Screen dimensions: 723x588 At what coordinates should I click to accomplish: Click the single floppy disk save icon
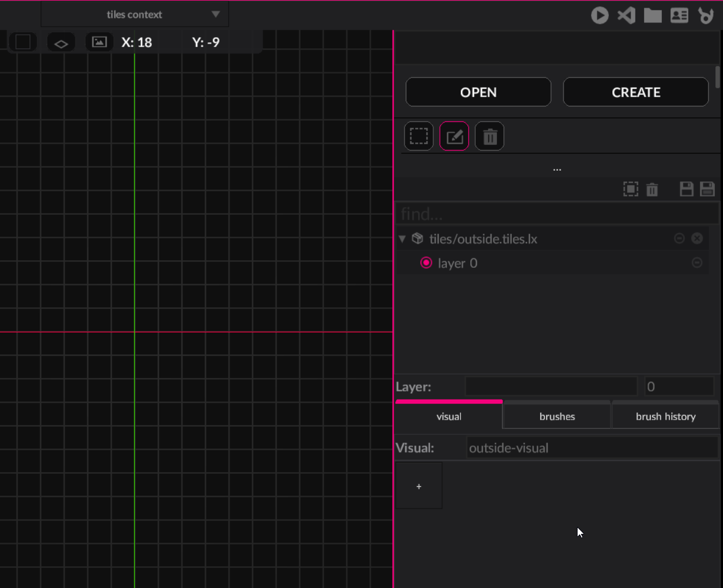(x=686, y=190)
